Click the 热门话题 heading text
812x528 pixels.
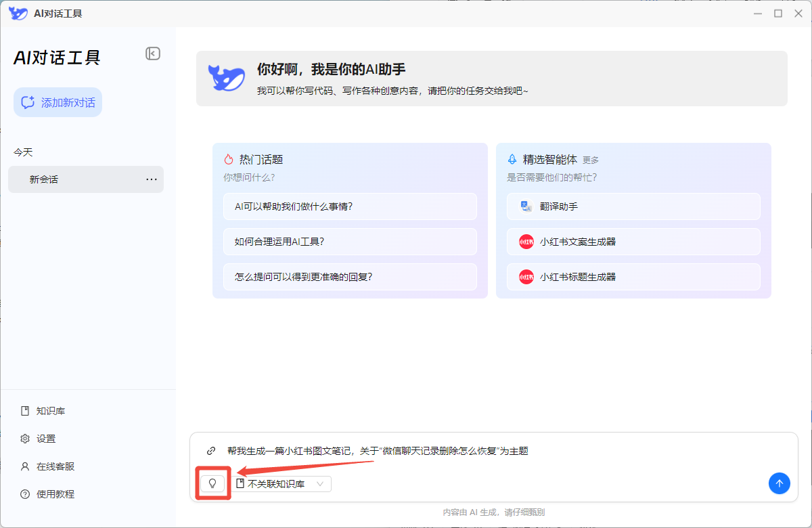(261, 160)
